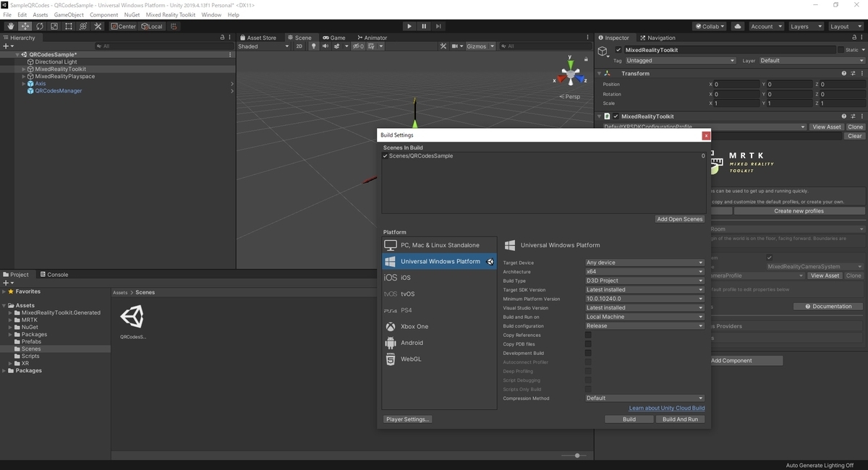Viewport: 868px width, 470px height.
Task: Toggle Static checkbox in Inspector
Action: click(x=841, y=51)
